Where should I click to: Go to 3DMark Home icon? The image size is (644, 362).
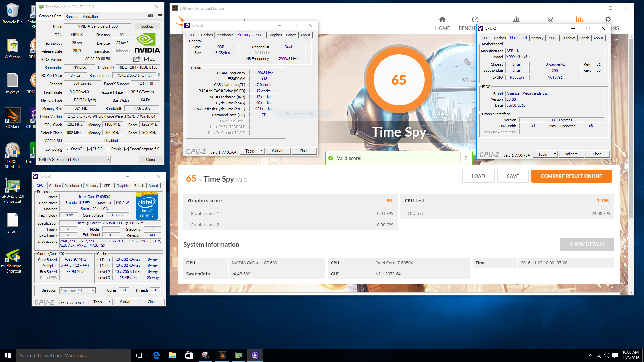click(x=442, y=19)
